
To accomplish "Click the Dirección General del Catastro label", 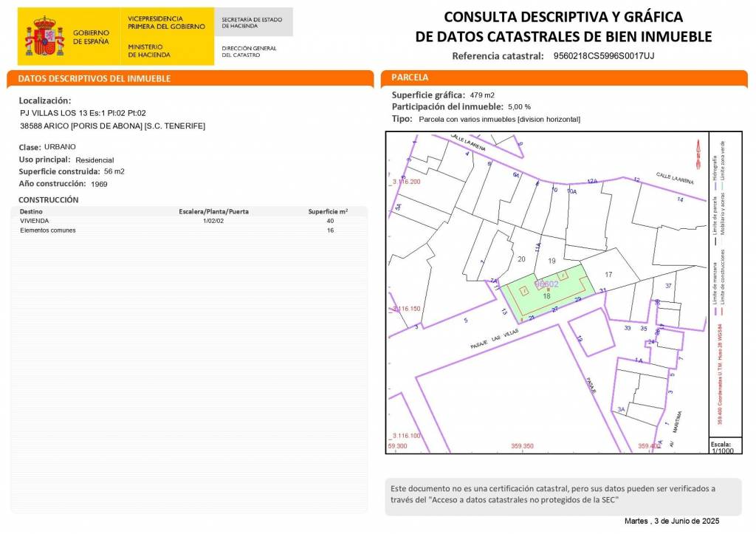I will coord(249,52).
